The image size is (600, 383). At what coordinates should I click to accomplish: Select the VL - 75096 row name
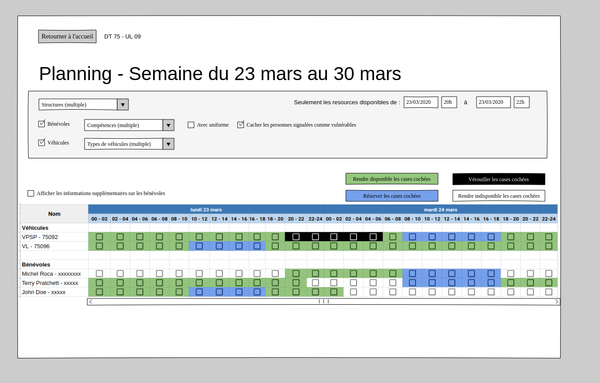click(x=36, y=246)
